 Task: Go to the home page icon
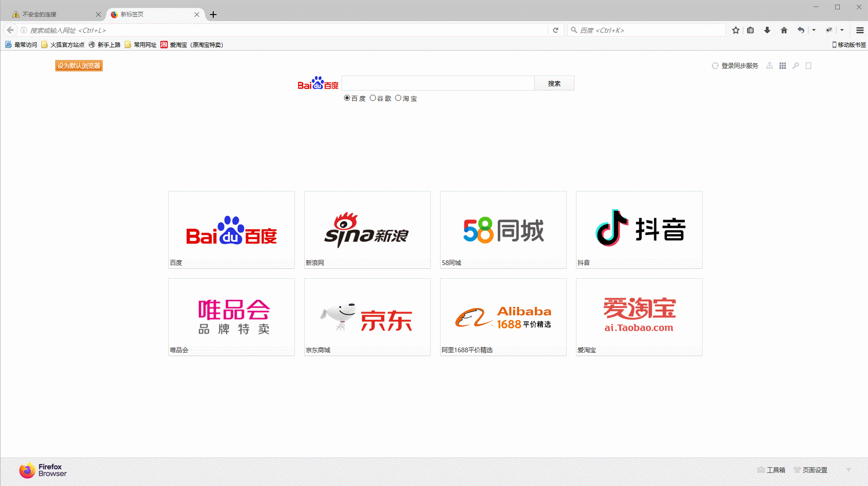click(784, 30)
